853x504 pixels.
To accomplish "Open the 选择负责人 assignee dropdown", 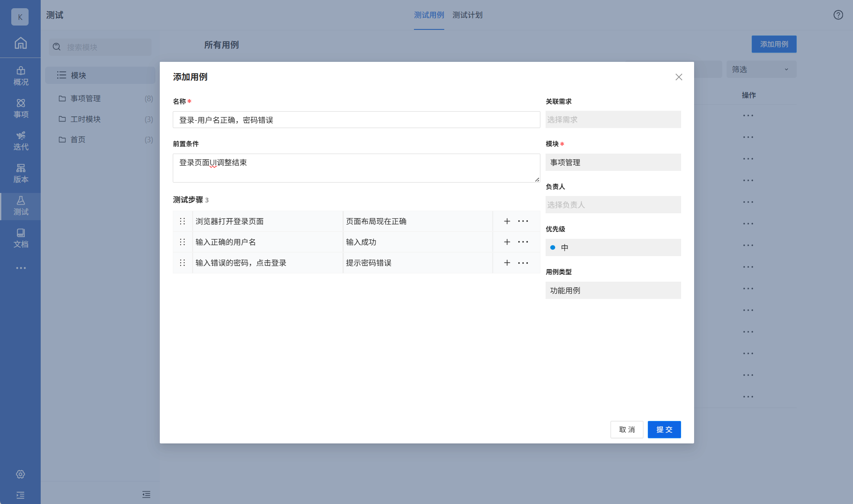I will click(613, 205).
